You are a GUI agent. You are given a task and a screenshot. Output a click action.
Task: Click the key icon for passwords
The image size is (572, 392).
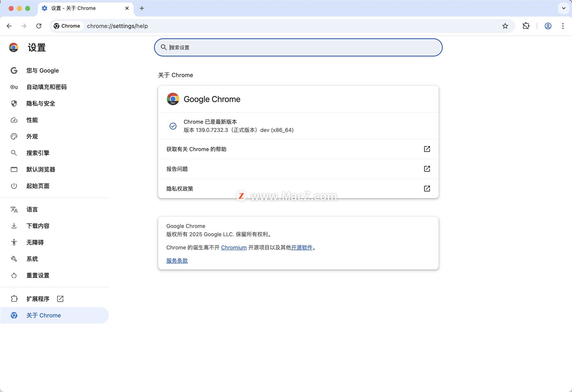(x=14, y=87)
